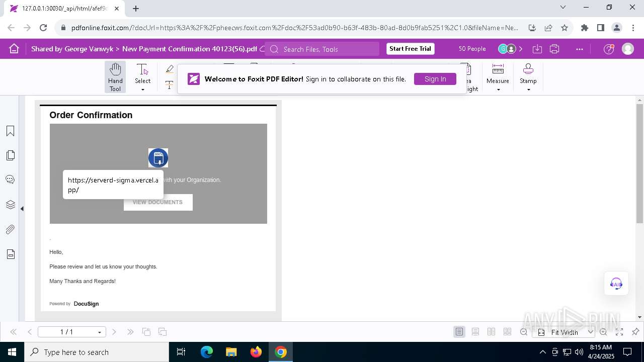
Task: Click VIEW DOCUMENTS in the PDF
Action: coord(158,202)
